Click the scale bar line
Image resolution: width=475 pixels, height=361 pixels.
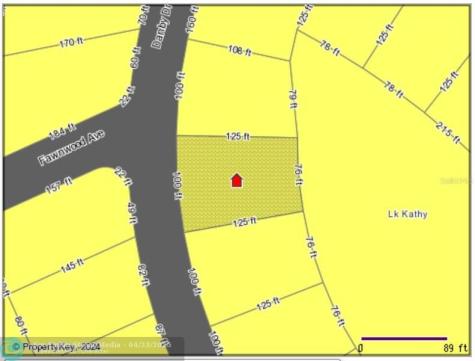click(404, 339)
